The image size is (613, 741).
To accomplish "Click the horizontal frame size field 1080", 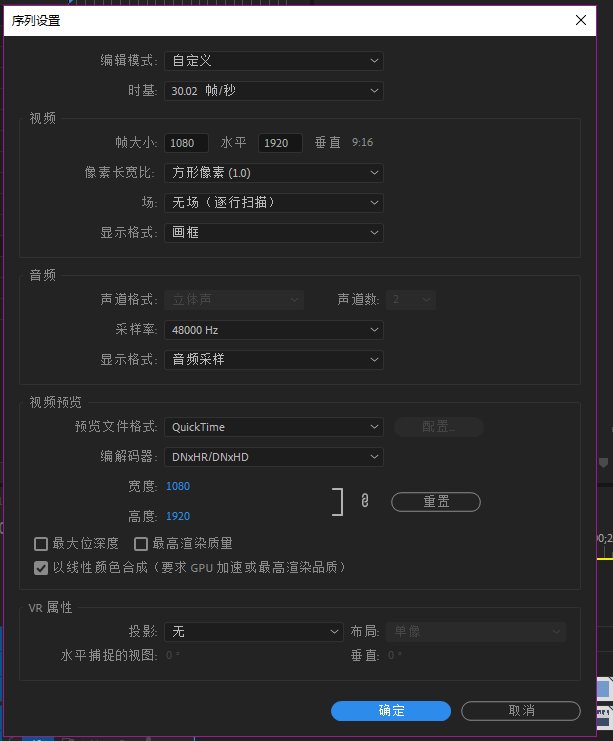I will [x=186, y=143].
